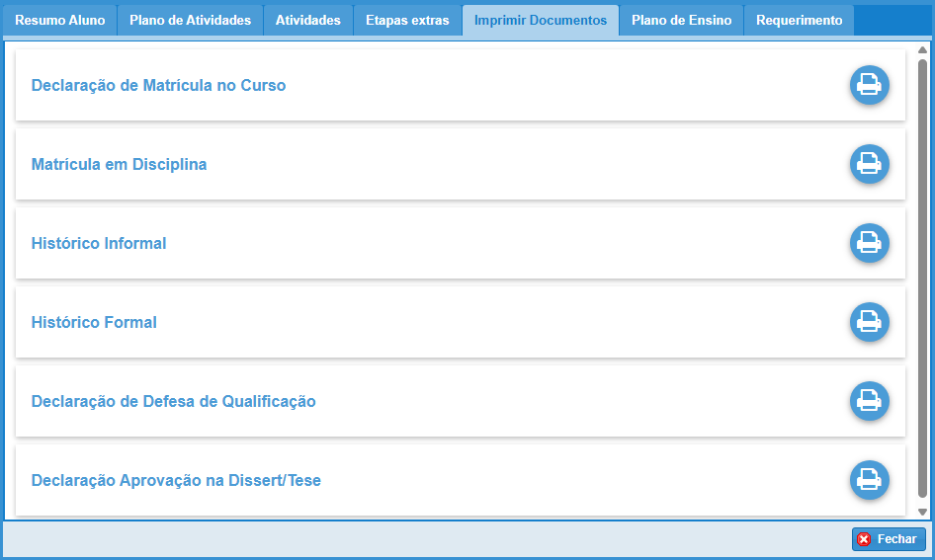
Task: Go to the Atividades tab
Action: (x=307, y=21)
